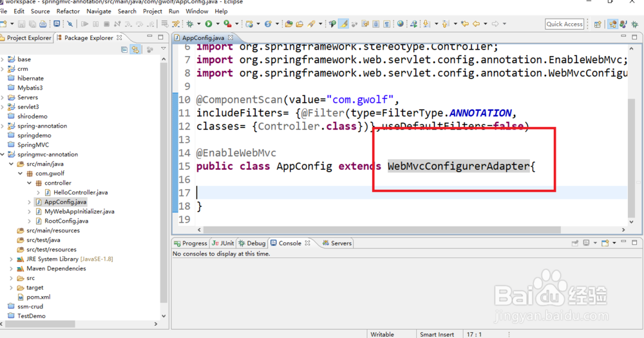Toggle Mark Occurrences highlighter icon
644x338 pixels.
point(343,24)
